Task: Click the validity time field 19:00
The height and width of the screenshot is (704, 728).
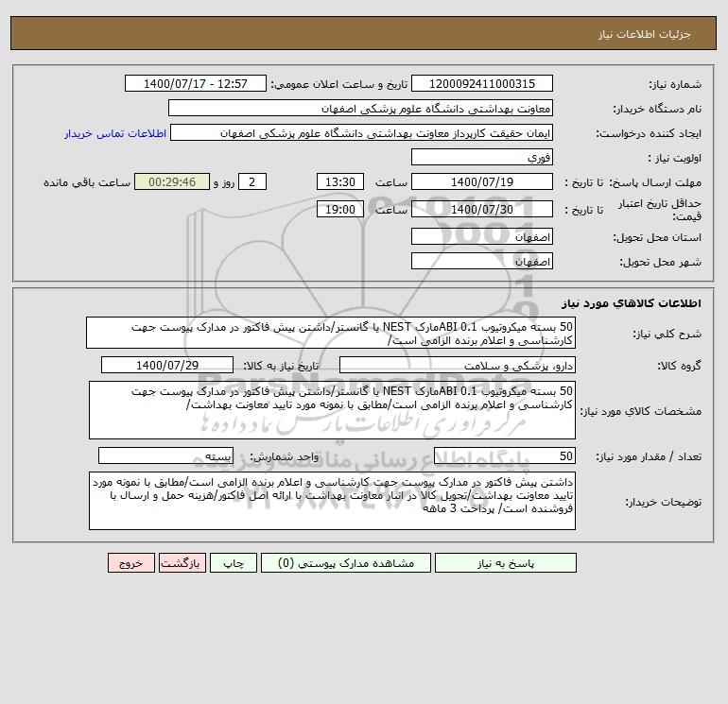Action: click(339, 209)
